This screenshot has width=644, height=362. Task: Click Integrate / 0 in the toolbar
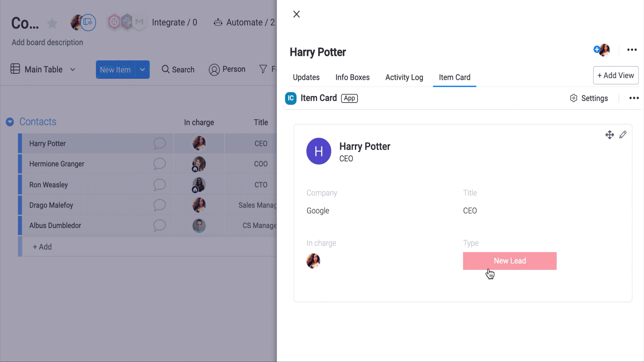click(174, 22)
